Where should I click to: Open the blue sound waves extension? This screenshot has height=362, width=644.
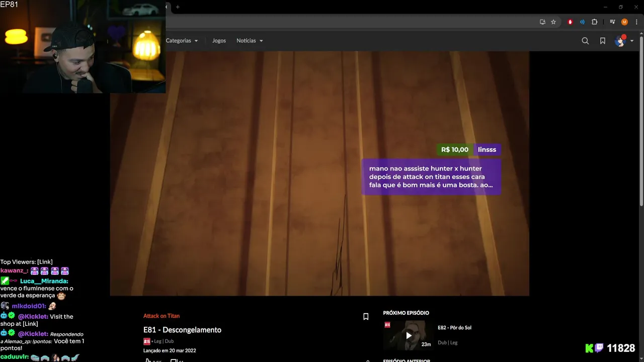(582, 22)
